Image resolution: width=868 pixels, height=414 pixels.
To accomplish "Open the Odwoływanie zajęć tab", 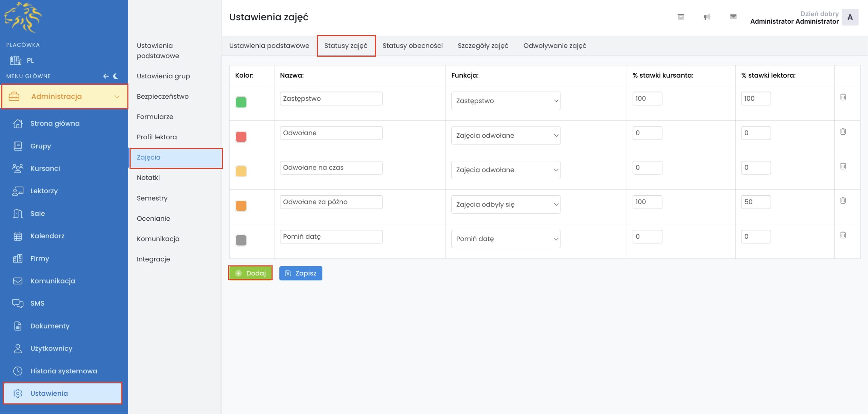I will tap(555, 46).
